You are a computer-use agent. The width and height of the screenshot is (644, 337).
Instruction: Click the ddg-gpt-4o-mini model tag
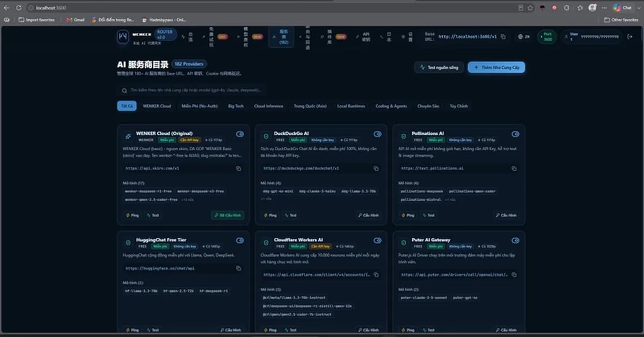[277, 191]
